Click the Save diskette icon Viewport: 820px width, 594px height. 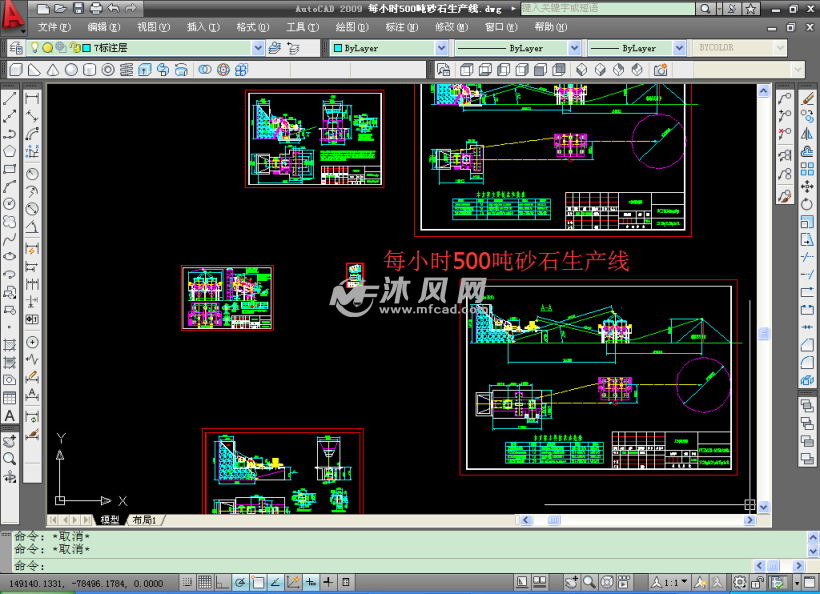(78, 8)
